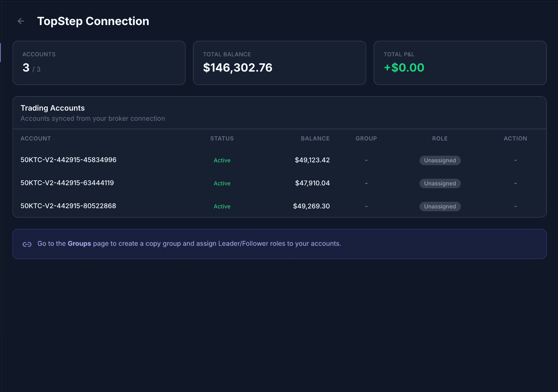Select account row 50KTC-V2-442915-45834996
Screen dimensions: 558x392
pos(68,160)
